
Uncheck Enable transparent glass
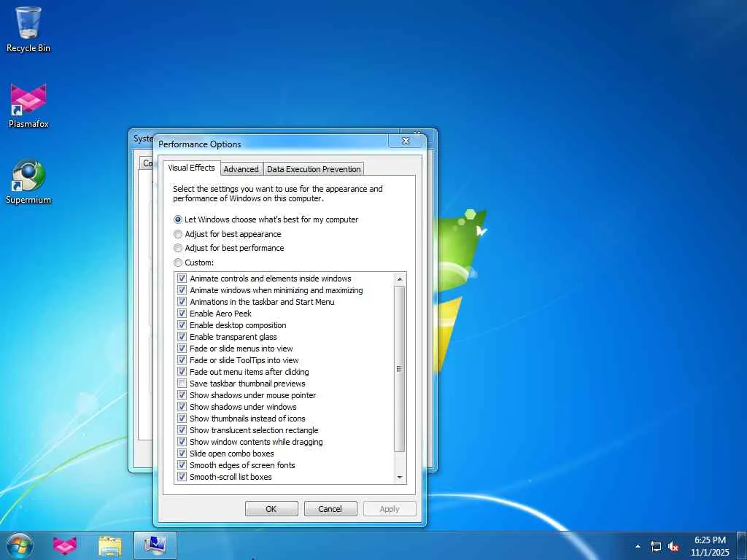click(x=182, y=337)
